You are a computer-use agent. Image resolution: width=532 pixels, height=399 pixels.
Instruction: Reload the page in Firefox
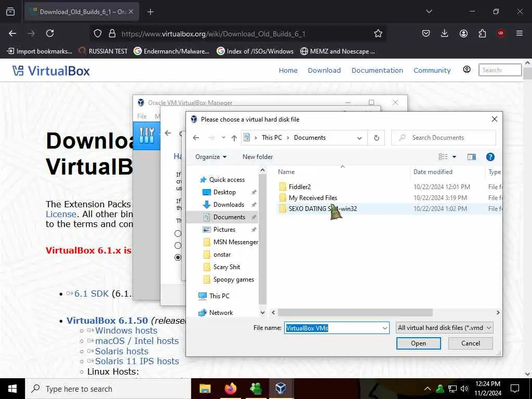tap(50, 33)
